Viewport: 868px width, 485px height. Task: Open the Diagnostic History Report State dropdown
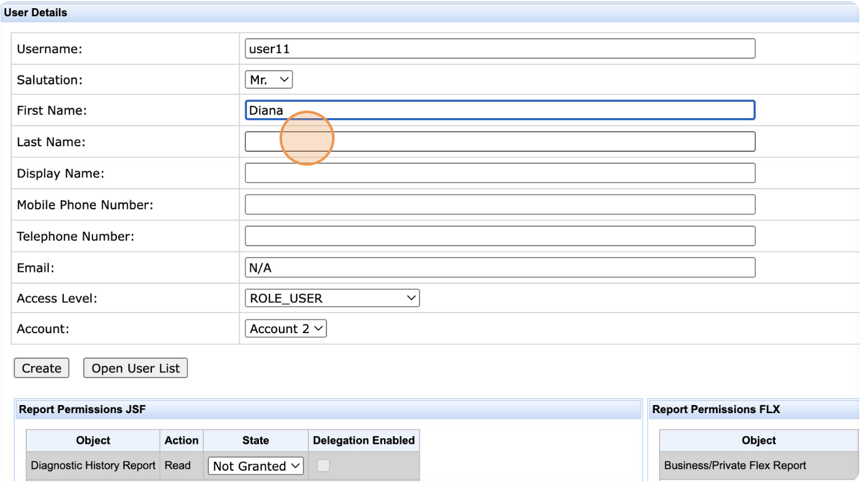pyautogui.click(x=256, y=466)
